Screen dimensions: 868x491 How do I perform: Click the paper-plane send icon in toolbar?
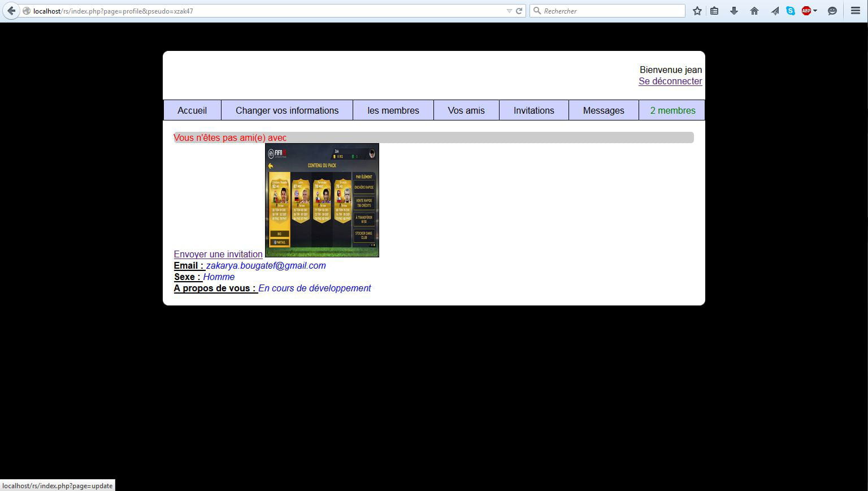[775, 11]
